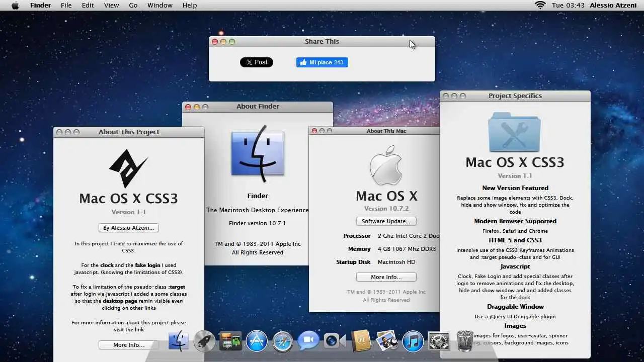Image resolution: width=644 pixels, height=362 pixels.
Task: Launch Safari compass icon in dock
Action: (283, 341)
